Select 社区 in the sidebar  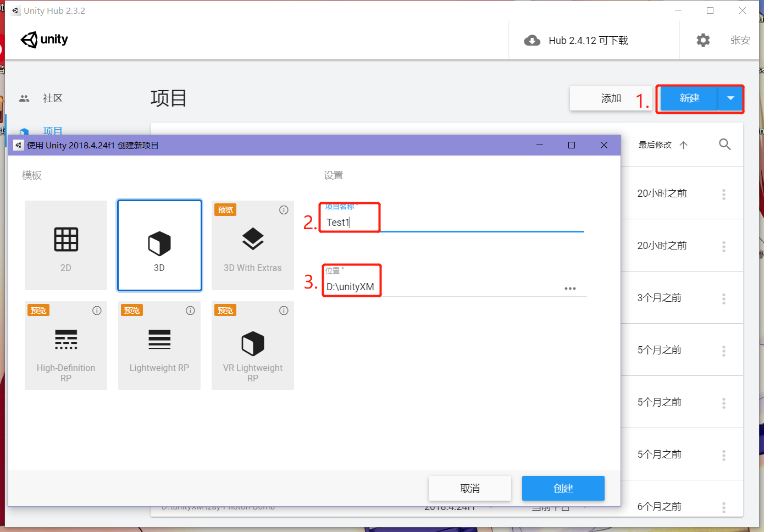click(x=53, y=98)
